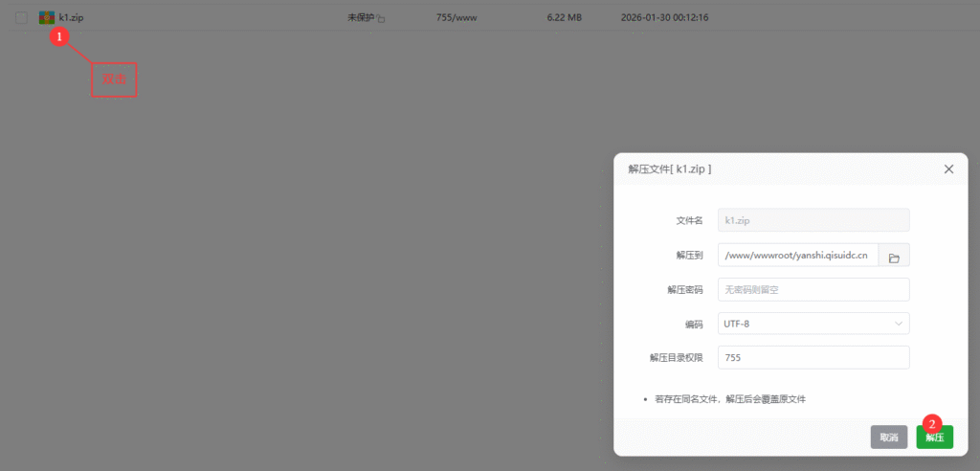This screenshot has height=471, width=980.
Task: Click the disabled 文件名 field showing k1.zip
Action: (x=813, y=220)
